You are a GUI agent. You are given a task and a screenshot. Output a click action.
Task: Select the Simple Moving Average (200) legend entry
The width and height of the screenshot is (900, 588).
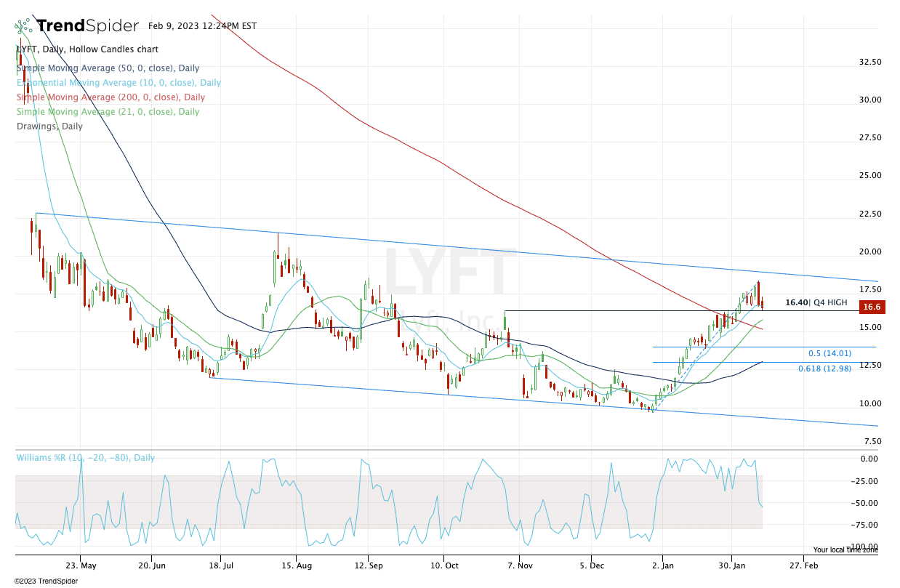111,97
